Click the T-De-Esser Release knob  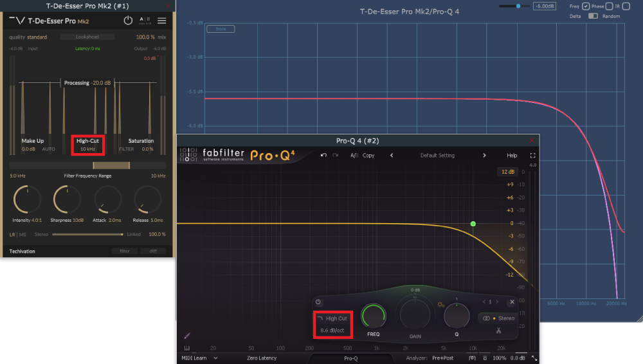(x=148, y=200)
